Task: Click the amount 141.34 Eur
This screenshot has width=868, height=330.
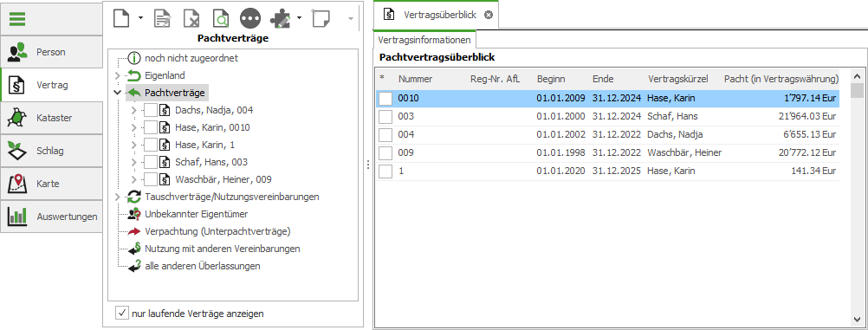Action: click(813, 171)
